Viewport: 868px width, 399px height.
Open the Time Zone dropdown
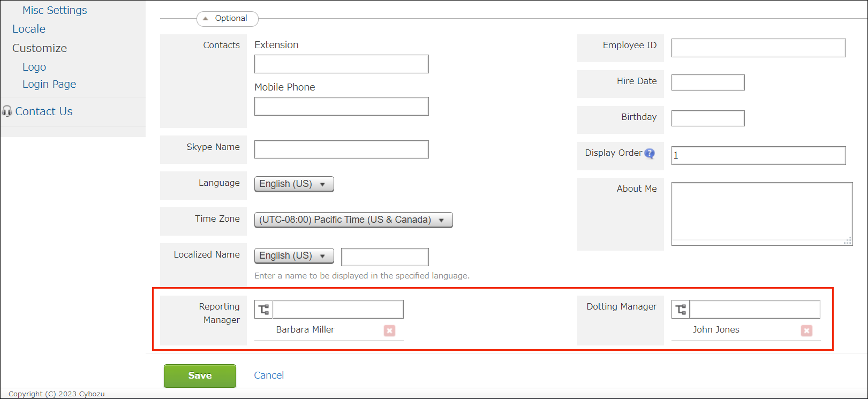pos(353,220)
